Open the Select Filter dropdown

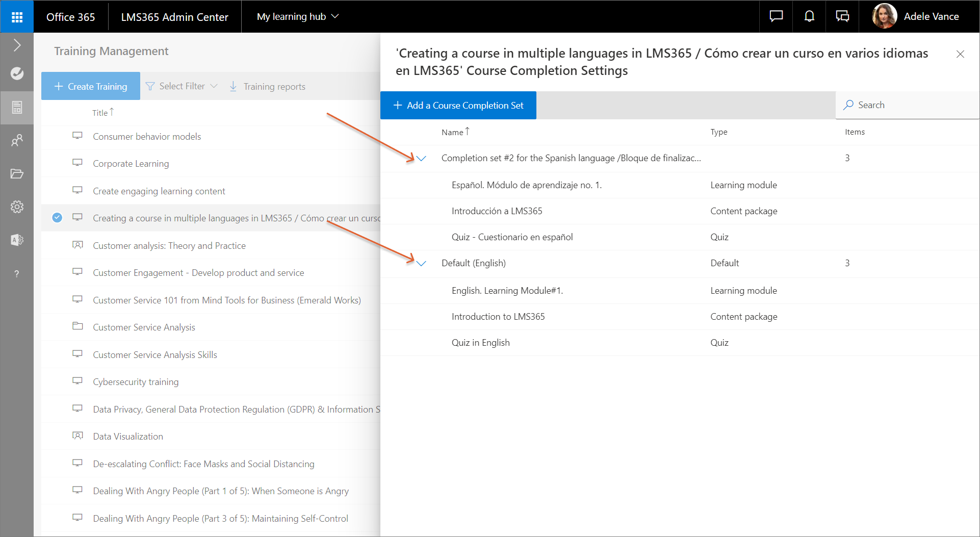pos(182,86)
